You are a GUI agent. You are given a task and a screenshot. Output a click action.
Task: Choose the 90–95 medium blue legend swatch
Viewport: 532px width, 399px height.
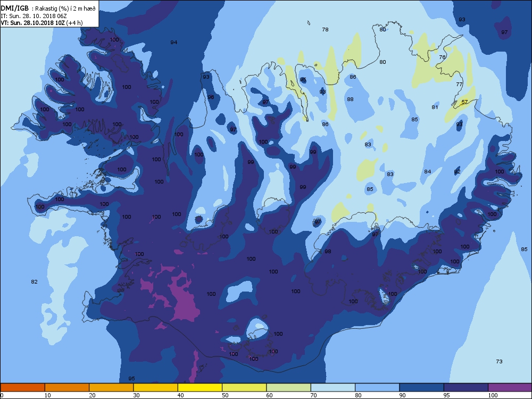(422, 387)
